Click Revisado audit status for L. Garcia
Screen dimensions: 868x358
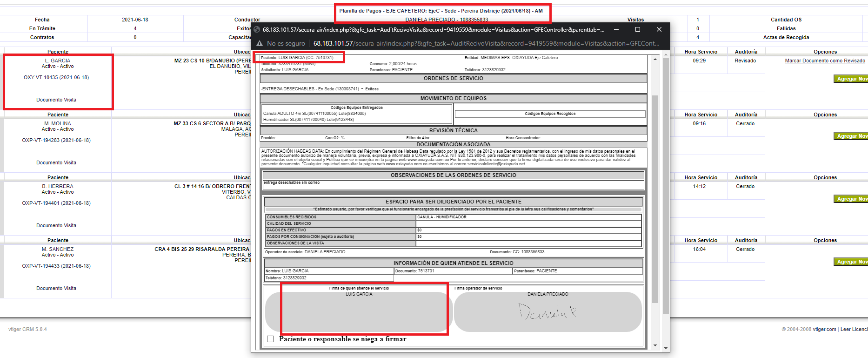tap(745, 61)
